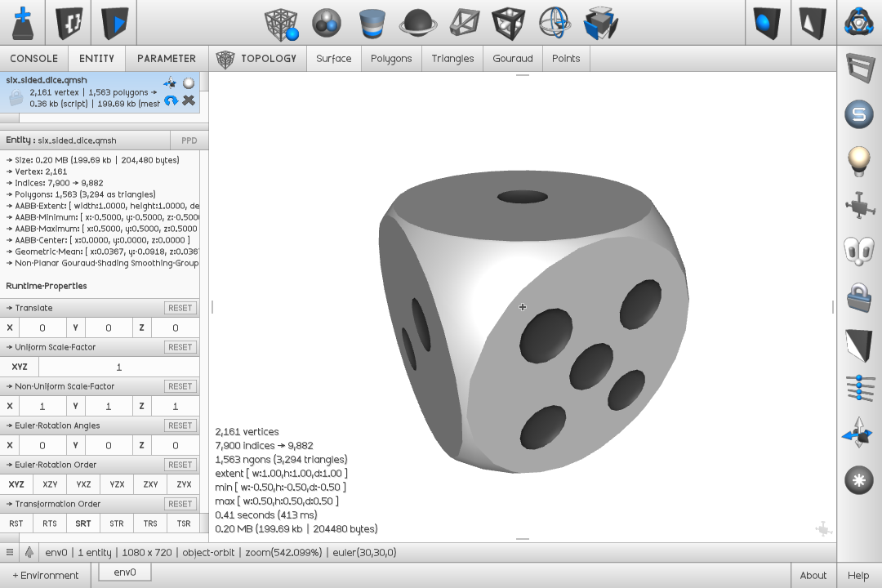882x588 pixels.
Task: Open the hamburger menu in status bar
Action: click(10, 553)
